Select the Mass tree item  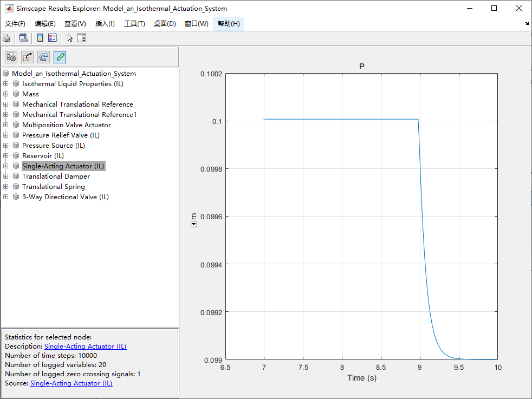30,94
